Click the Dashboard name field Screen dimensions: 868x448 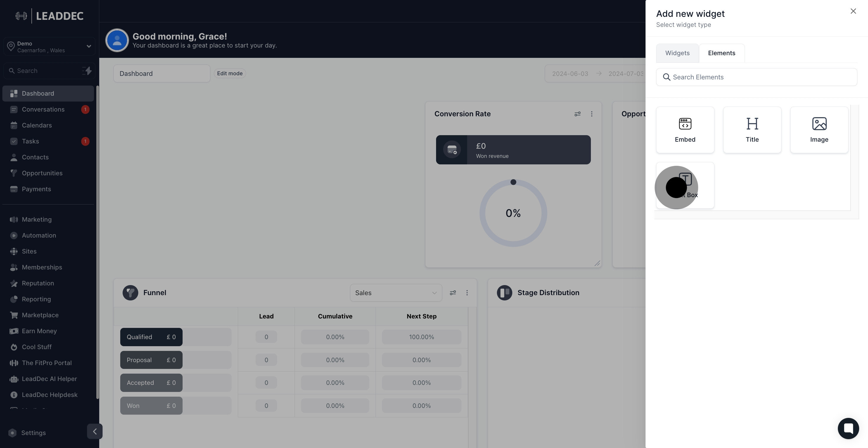162,73
